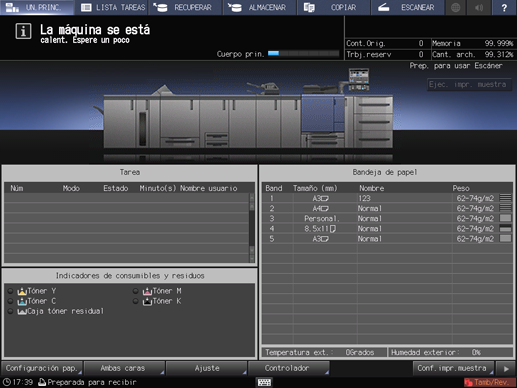Click the control panel on machine illustration
Viewport: 517px width, 388px height.
359,79
